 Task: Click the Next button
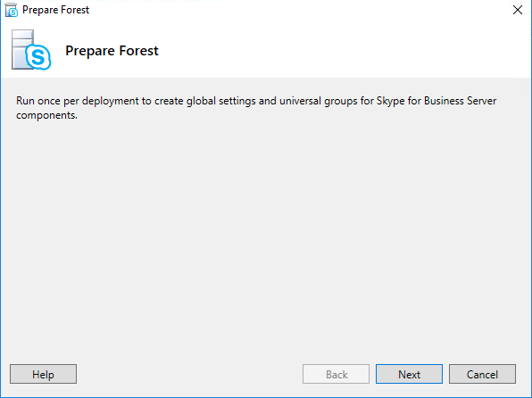409,374
